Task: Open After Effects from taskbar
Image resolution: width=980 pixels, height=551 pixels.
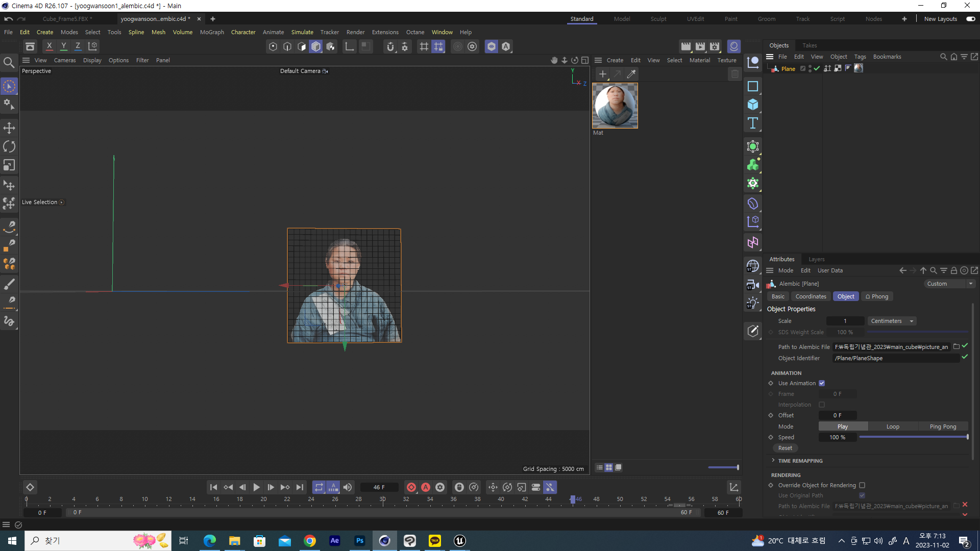Action: [x=335, y=541]
